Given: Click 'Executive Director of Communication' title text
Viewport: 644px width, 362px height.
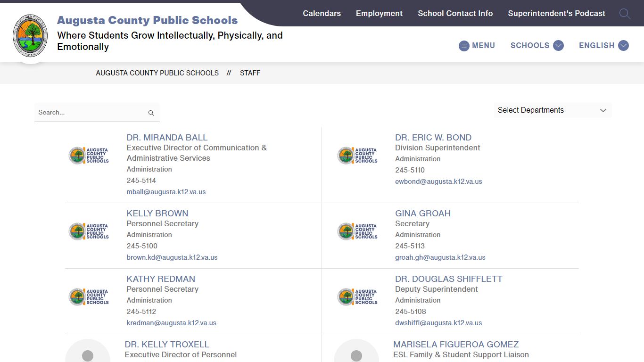Looking at the screenshot, I should coord(197,153).
